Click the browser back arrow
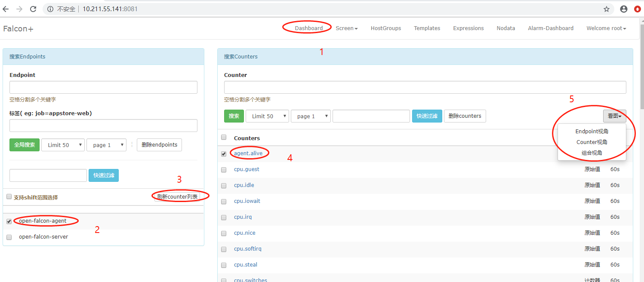 point(6,9)
